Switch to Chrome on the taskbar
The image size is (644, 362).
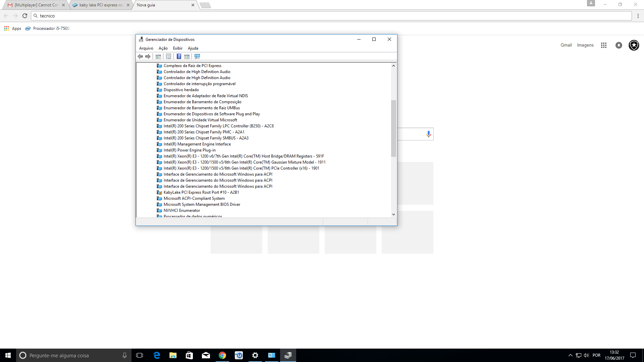coord(222,355)
